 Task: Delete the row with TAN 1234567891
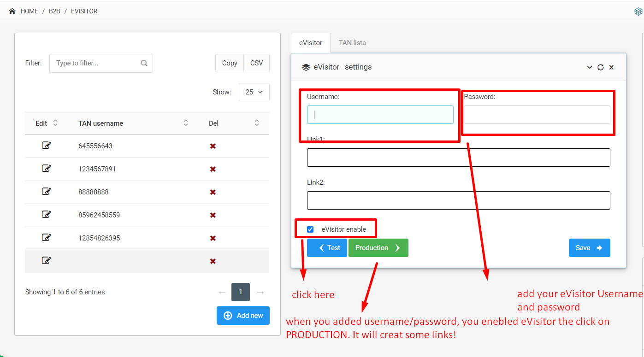(213, 169)
